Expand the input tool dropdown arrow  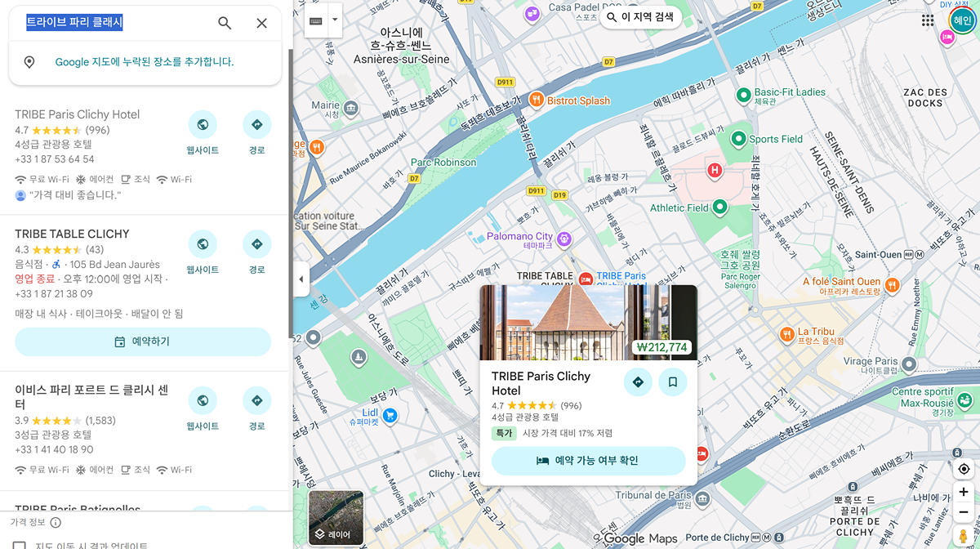[x=334, y=20]
